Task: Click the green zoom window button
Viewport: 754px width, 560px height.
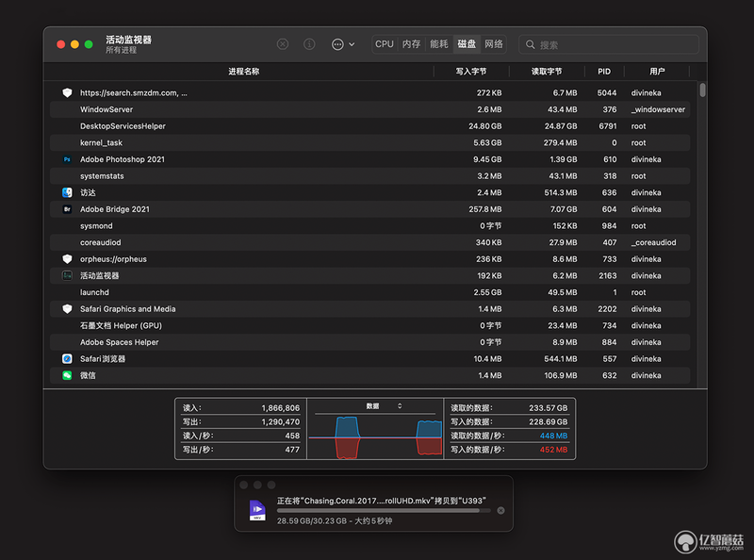Action: coord(89,44)
